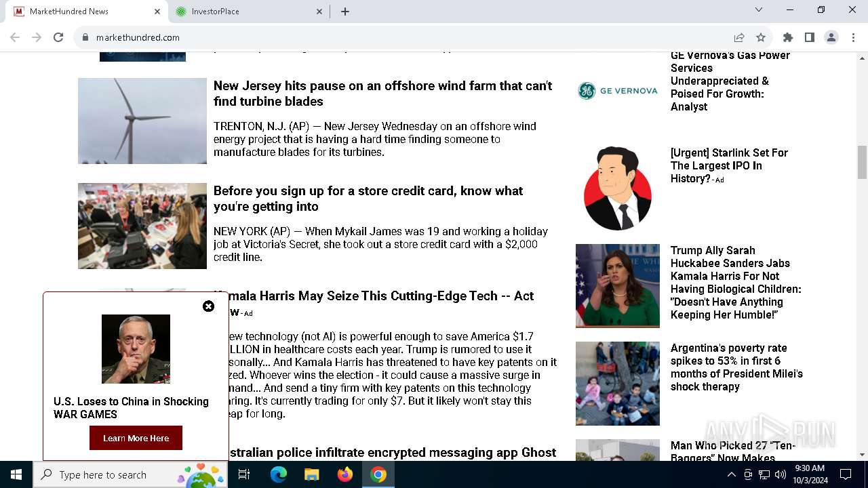Click the NEW YORK (AP) Mykail James summary
Screen dimensions: 868x488
click(x=381, y=244)
